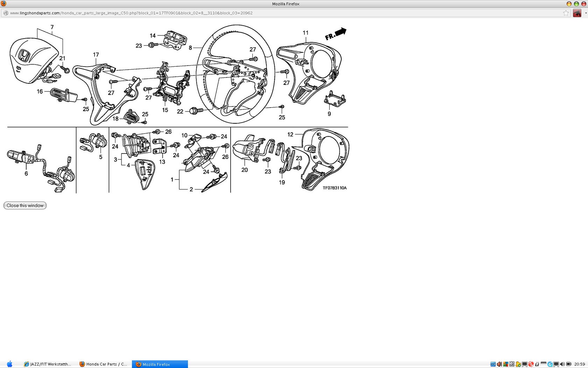Open the grey speaker volume tray icon
The image size is (588, 368).
click(562, 364)
